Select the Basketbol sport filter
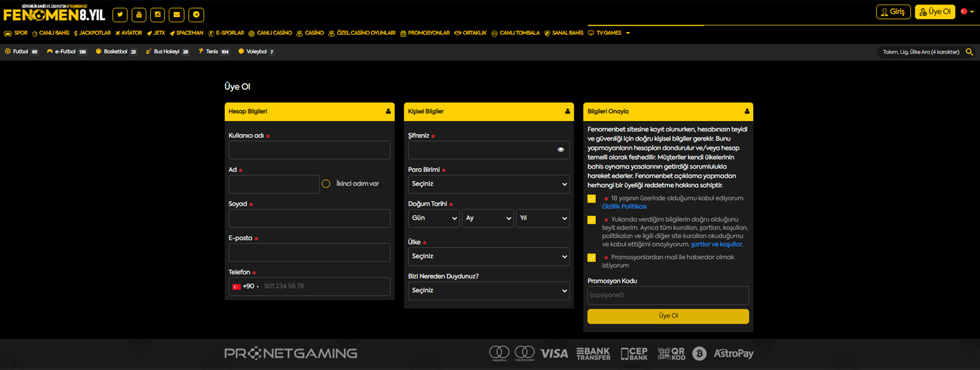980x370 pixels. point(116,52)
